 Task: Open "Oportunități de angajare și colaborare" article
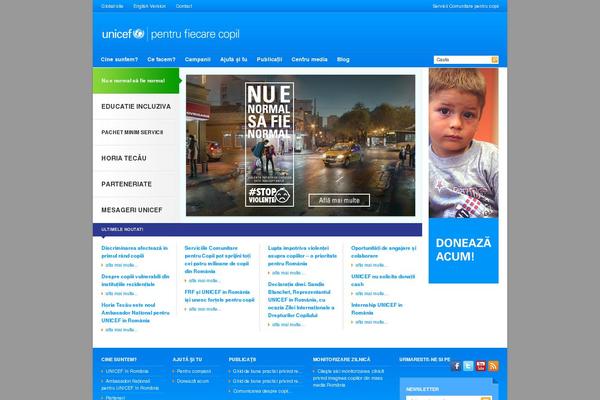383,252
